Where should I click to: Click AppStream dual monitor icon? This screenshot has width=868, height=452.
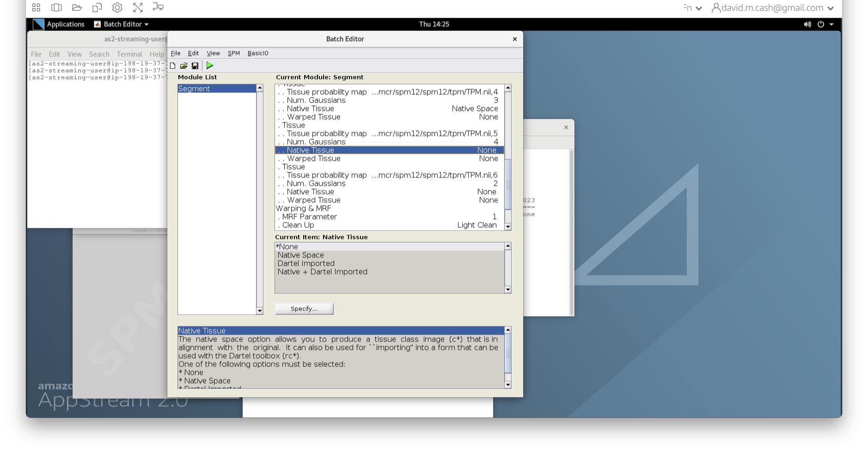[158, 7]
